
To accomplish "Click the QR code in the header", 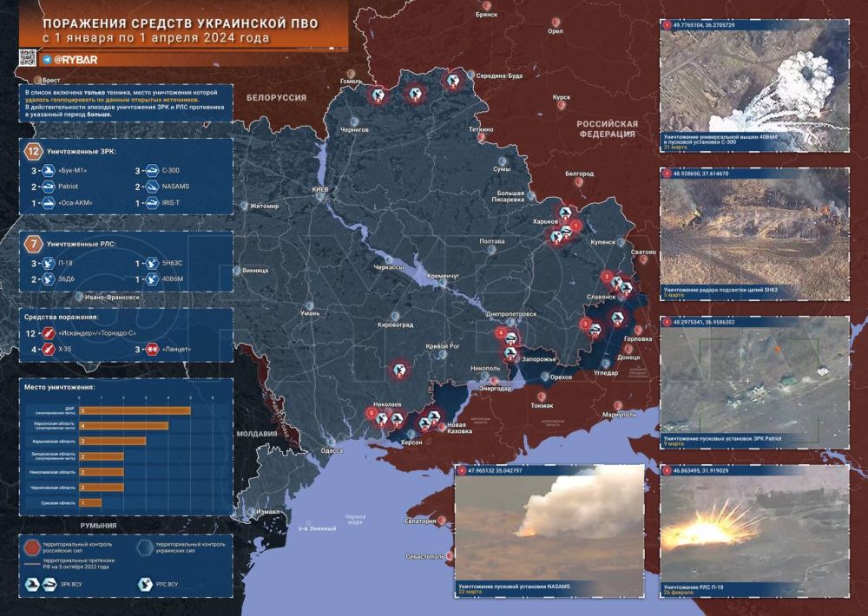I will click(27, 59).
